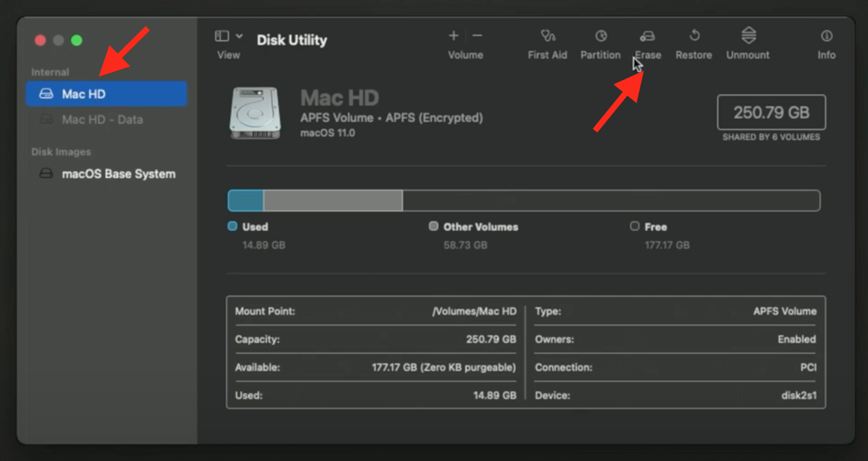Click the 250.79 GB value in Capacity row
The width and height of the screenshot is (868, 461).
[x=491, y=339]
